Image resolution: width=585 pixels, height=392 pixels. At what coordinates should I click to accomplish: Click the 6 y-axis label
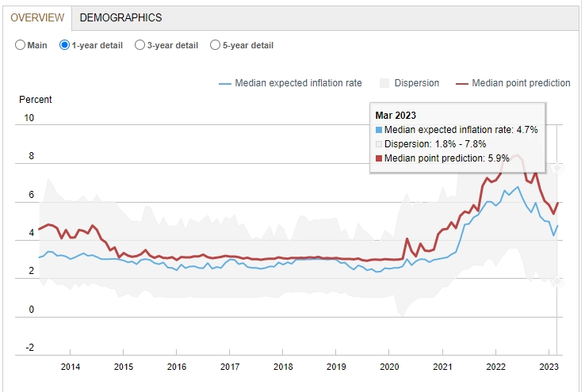(32, 195)
